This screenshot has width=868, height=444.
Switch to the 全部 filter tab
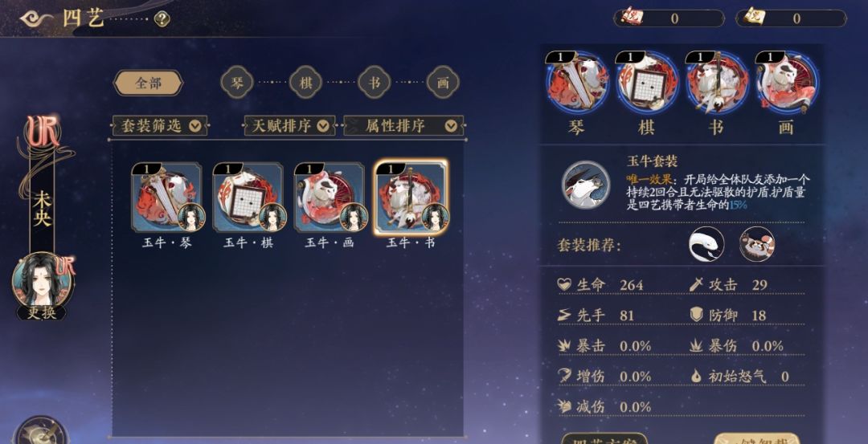click(x=148, y=83)
